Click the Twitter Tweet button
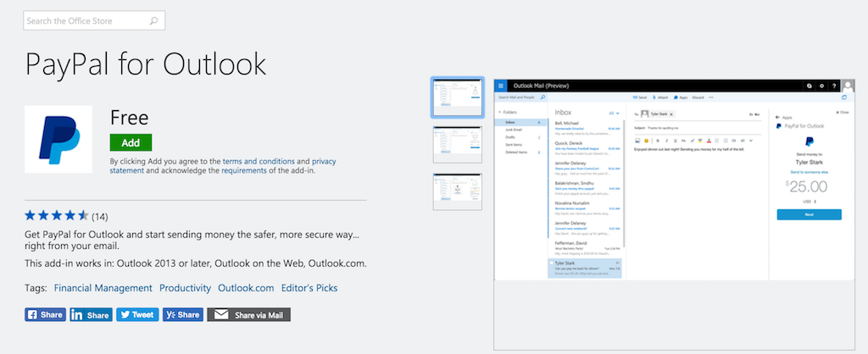 click(137, 315)
